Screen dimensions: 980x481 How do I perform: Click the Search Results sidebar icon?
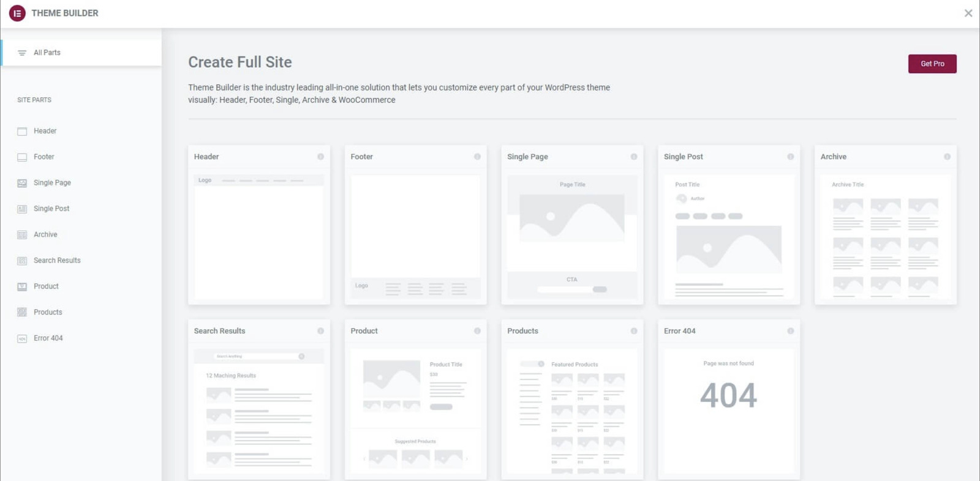point(22,261)
